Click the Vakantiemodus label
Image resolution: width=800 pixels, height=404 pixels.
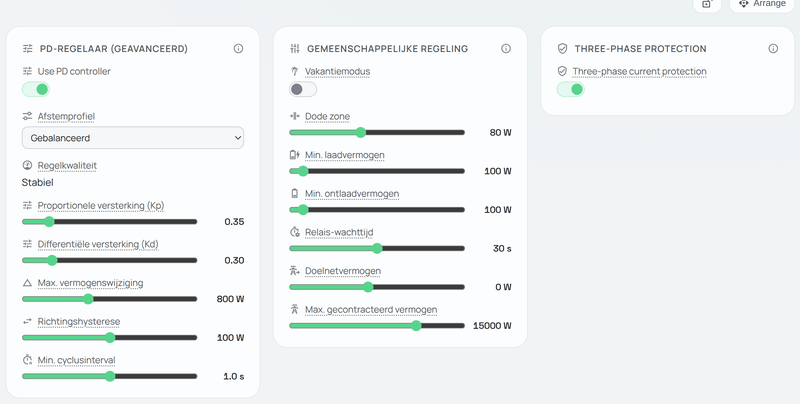click(338, 71)
